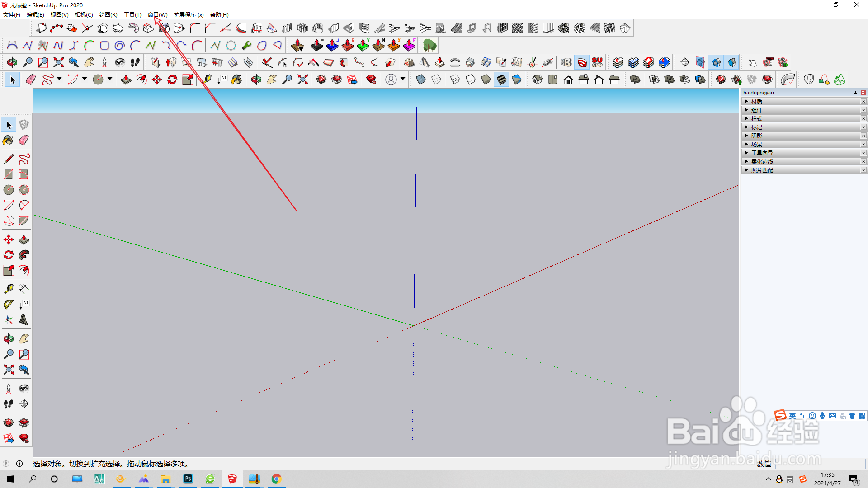Open the 窗口(W) menu
The width and height of the screenshot is (868, 488).
(157, 15)
